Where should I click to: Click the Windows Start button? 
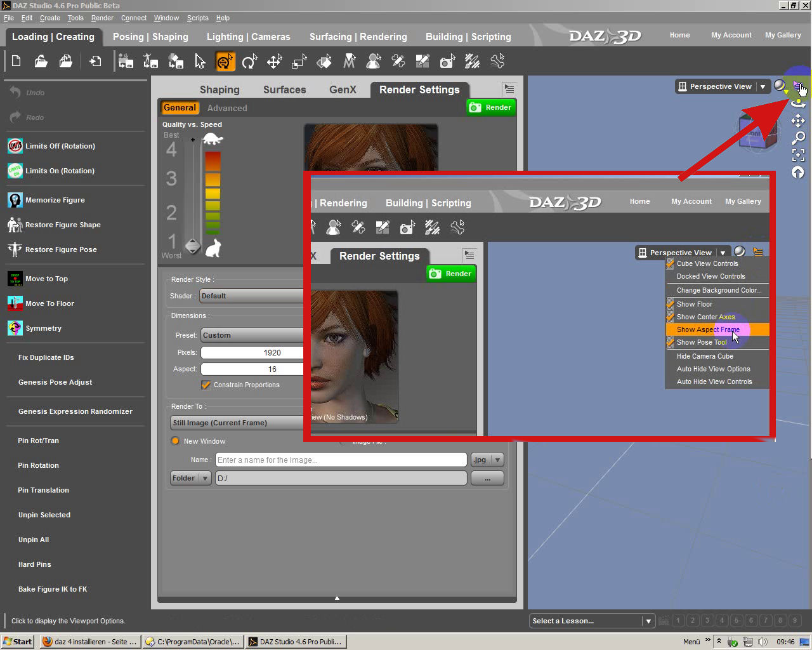(18, 642)
